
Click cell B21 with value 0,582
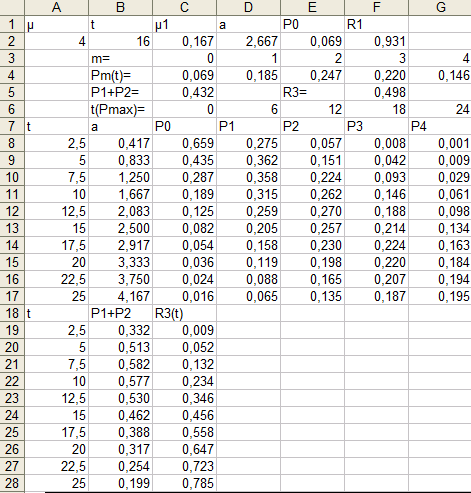coord(120,364)
